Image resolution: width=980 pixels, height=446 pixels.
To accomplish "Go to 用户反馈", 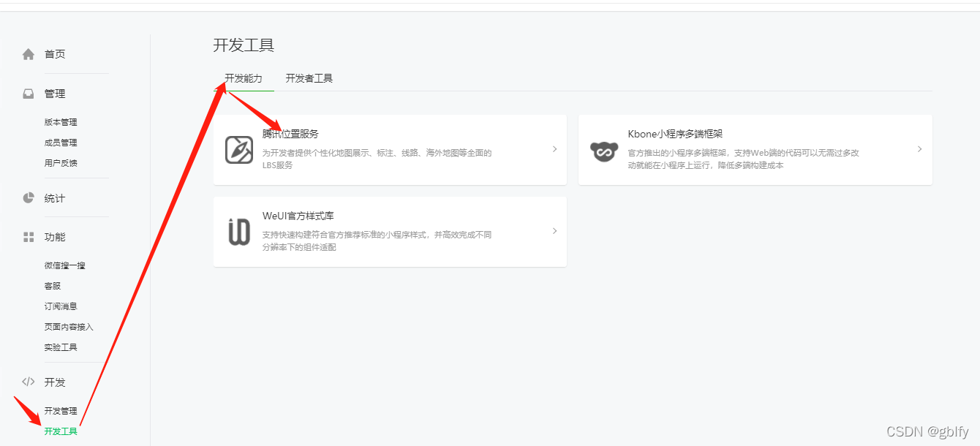I will tap(60, 162).
